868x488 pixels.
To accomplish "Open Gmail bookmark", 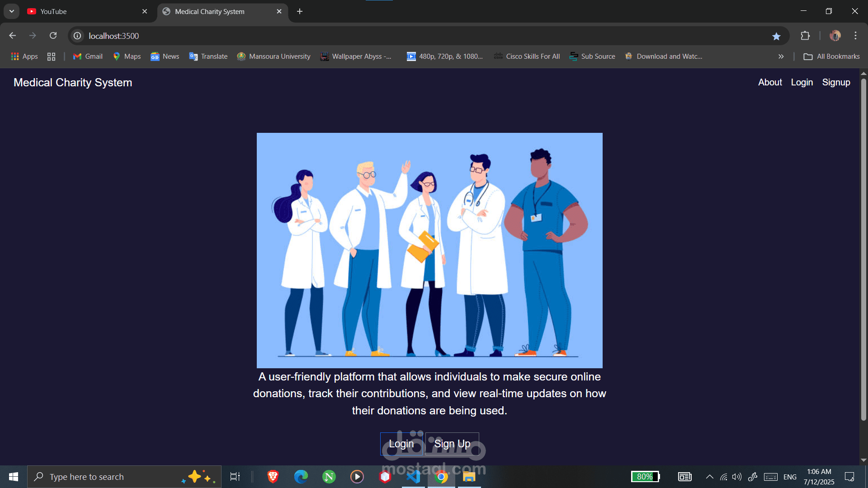I will coord(88,56).
